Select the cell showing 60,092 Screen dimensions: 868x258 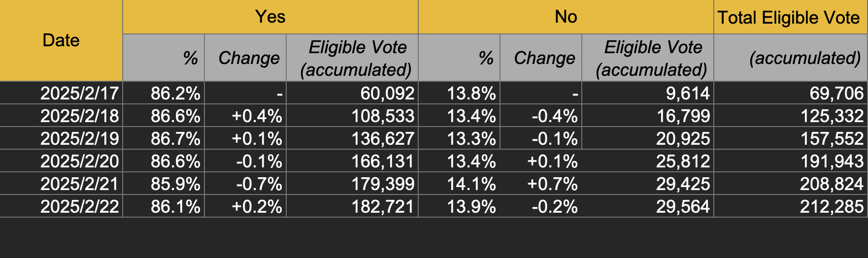click(x=387, y=93)
